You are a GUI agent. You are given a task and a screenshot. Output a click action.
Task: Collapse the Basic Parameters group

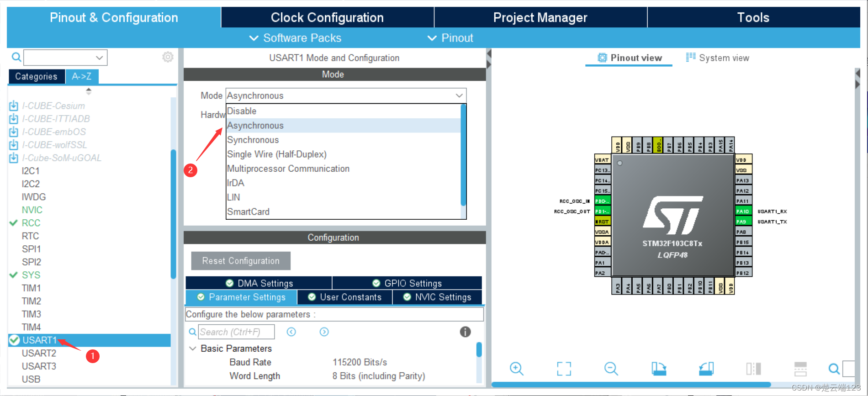pyautogui.click(x=193, y=348)
